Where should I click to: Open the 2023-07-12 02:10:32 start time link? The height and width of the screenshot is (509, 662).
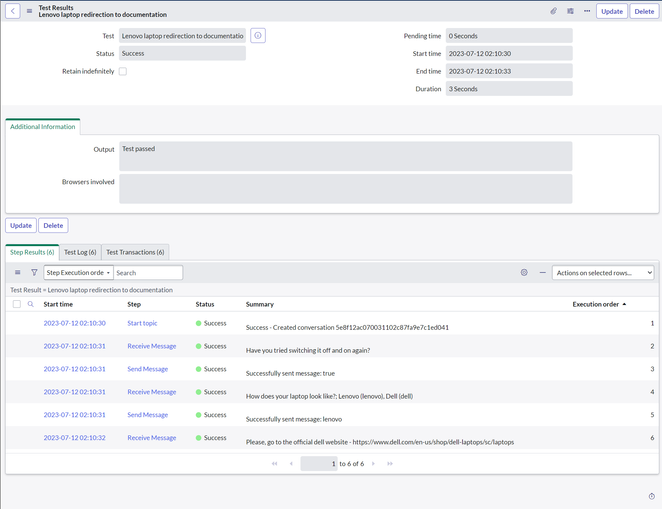click(x=75, y=438)
